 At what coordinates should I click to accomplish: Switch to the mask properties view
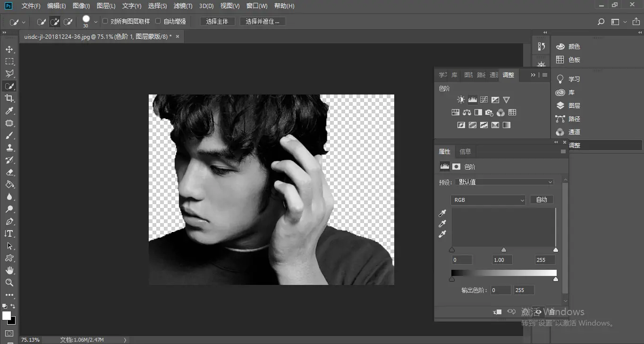(x=456, y=166)
